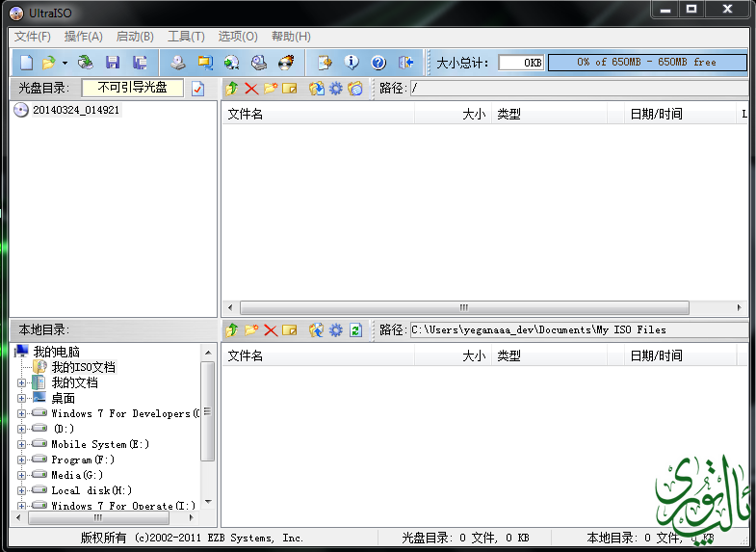Open the 选项(O) menu

click(x=238, y=37)
